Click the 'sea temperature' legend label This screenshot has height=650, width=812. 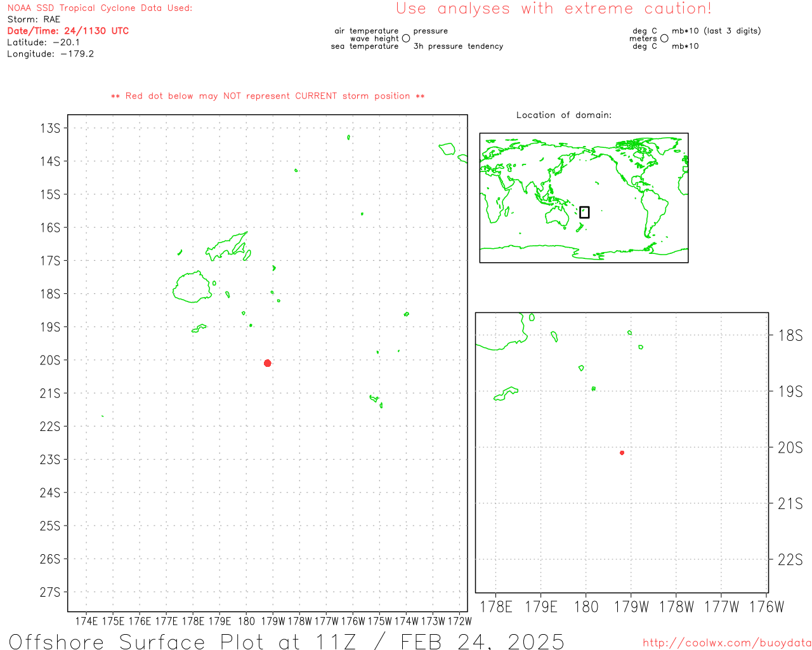pos(365,46)
